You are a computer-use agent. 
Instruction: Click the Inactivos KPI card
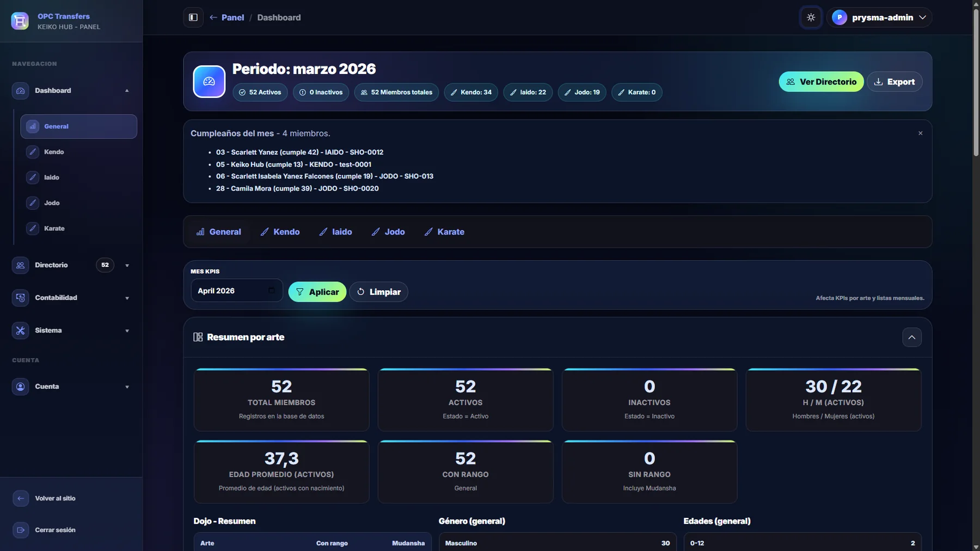coord(650,400)
